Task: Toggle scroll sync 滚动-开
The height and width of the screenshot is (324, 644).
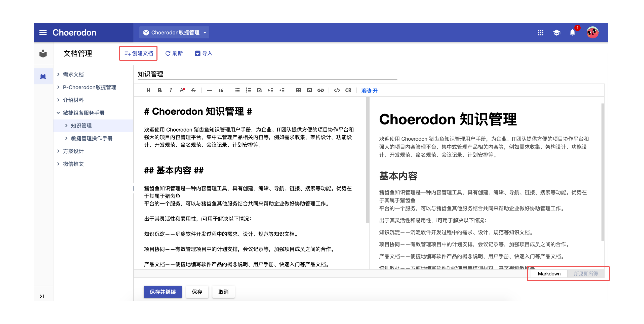Action: click(369, 91)
